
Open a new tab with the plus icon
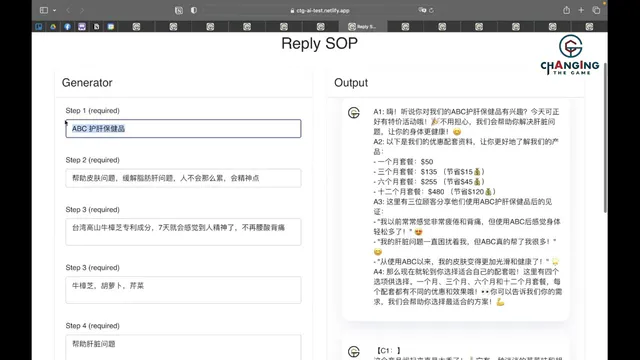pos(581,10)
